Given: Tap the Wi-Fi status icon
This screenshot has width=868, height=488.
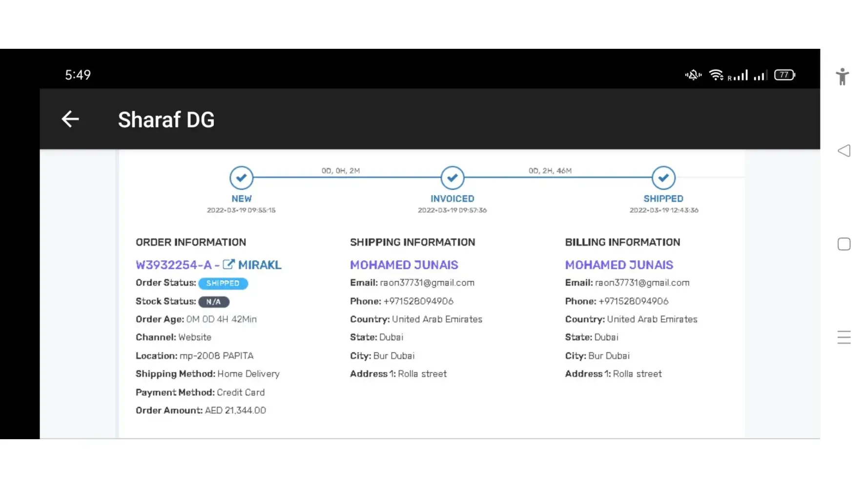Looking at the screenshot, I should click(716, 75).
